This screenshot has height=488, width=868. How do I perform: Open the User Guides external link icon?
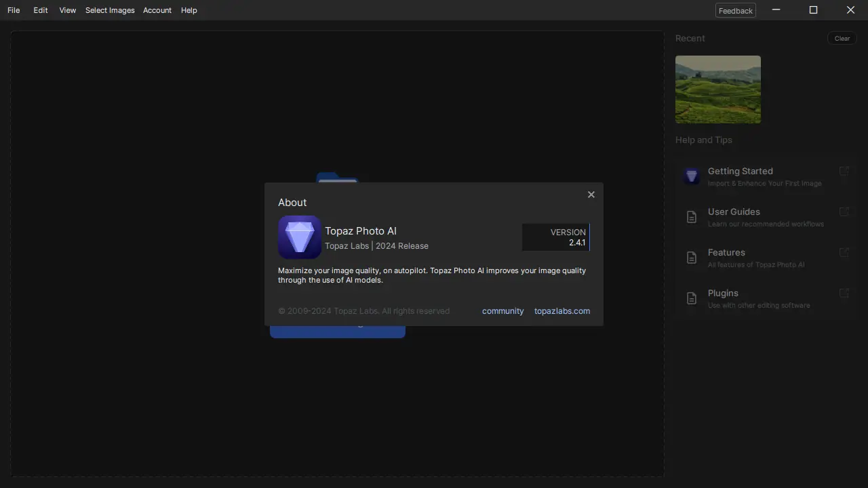tap(844, 212)
